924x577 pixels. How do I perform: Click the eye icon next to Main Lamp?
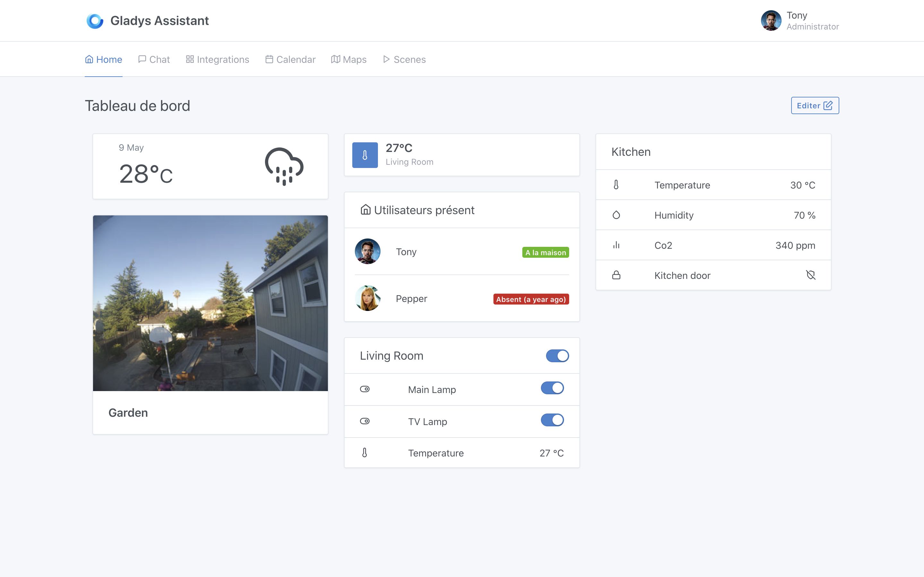point(364,389)
